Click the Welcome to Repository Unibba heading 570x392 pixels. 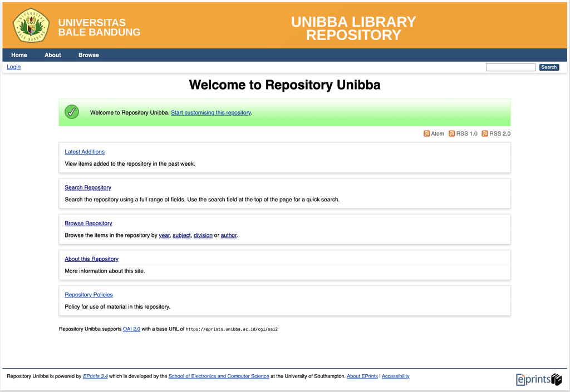coord(284,85)
